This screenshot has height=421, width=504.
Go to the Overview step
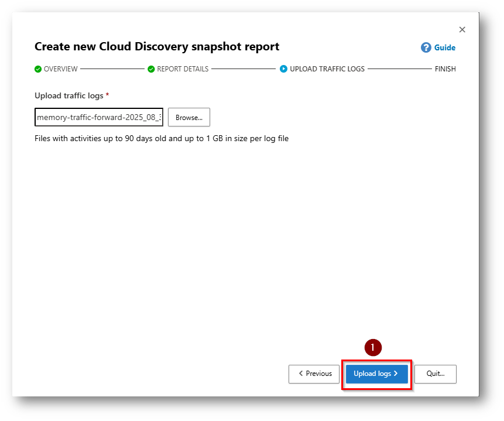point(60,69)
